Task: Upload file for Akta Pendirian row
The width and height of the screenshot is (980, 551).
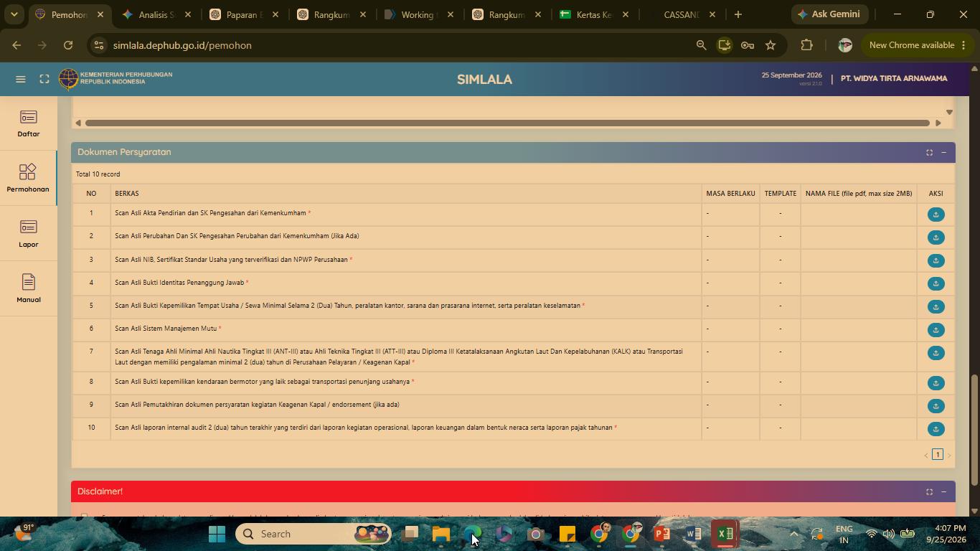Action: pyautogui.click(x=936, y=215)
